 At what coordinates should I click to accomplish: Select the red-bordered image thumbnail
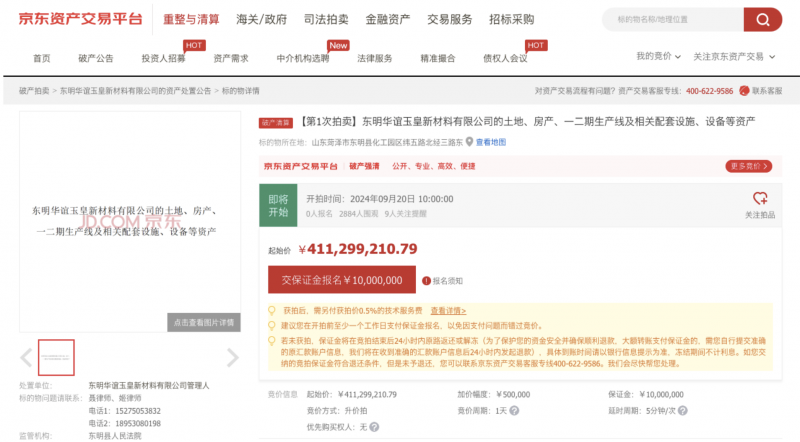pos(56,357)
